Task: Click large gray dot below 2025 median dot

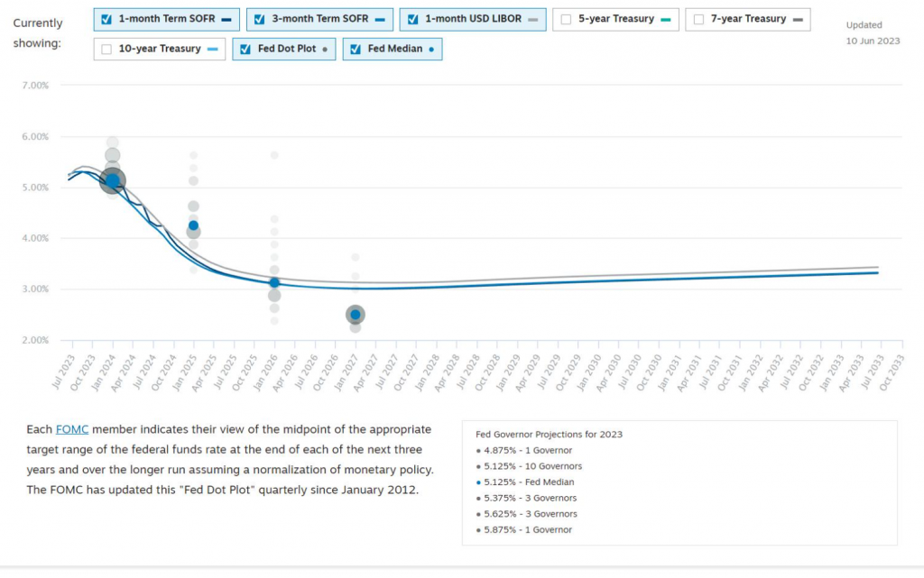Action: [x=193, y=233]
